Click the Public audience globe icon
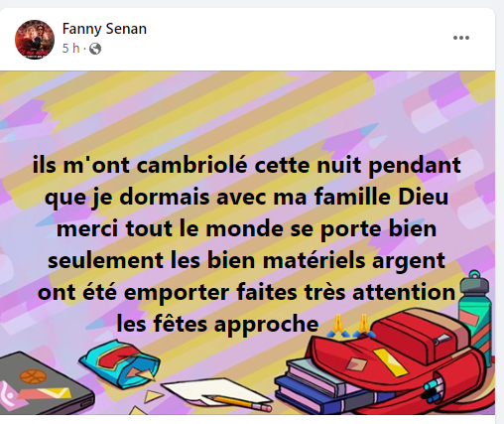This screenshot has width=504, height=424. pos(95,49)
